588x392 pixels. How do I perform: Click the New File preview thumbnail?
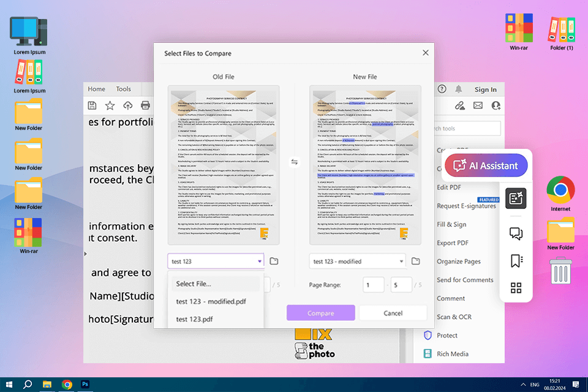pyautogui.click(x=365, y=165)
